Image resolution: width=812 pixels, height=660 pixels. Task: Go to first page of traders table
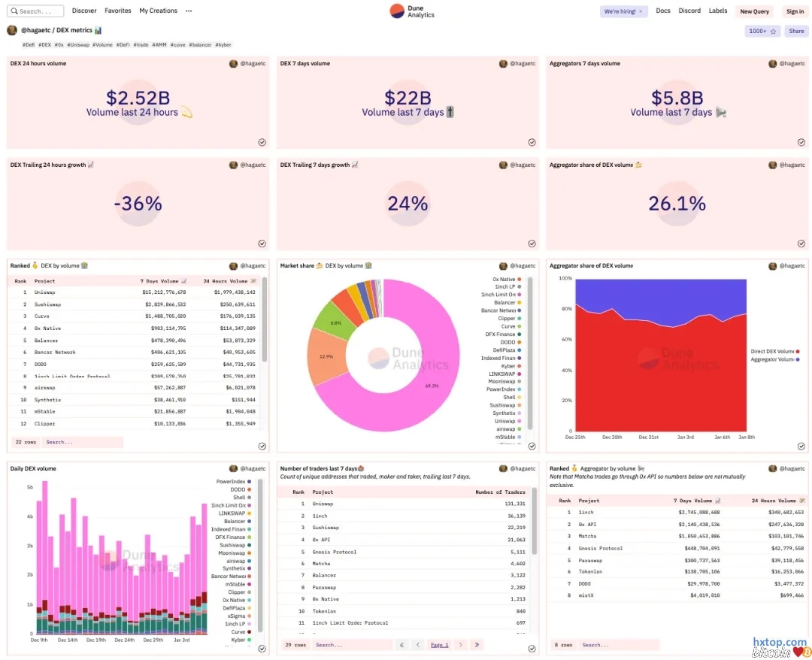click(402, 645)
